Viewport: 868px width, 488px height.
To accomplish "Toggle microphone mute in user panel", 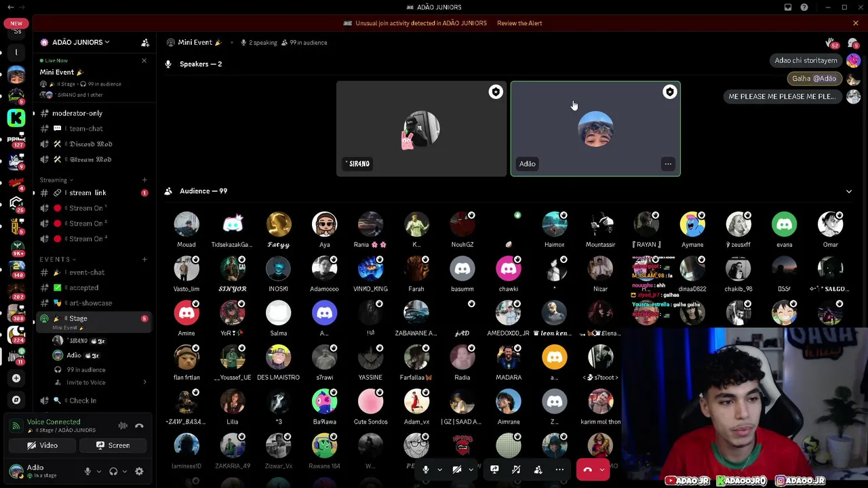I will (x=87, y=471).
